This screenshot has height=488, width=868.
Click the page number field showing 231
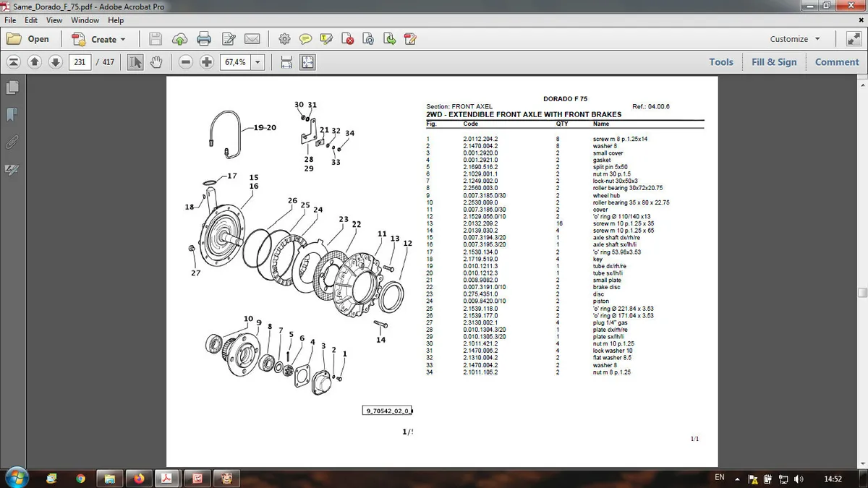(x=80, y=62)
